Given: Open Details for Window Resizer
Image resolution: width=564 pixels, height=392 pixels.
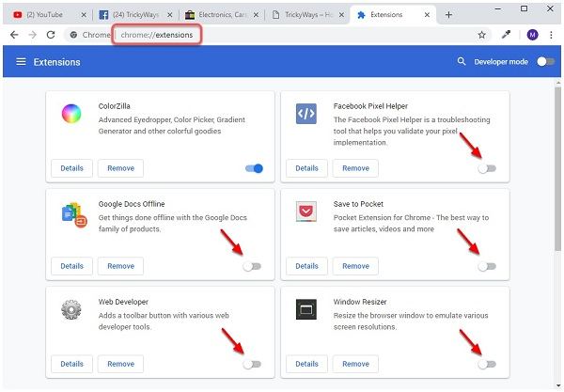Looking at the screenshot, I should [x=306, y=364].
